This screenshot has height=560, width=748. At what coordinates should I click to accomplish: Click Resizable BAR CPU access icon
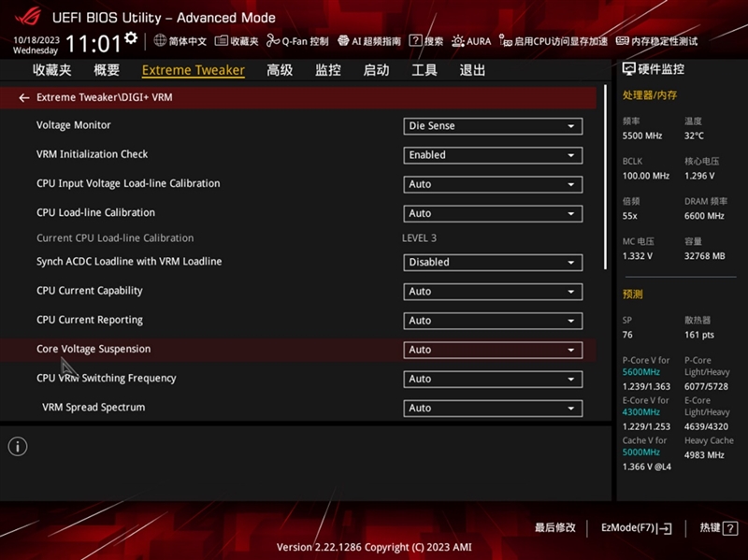(x=506, y=41)
